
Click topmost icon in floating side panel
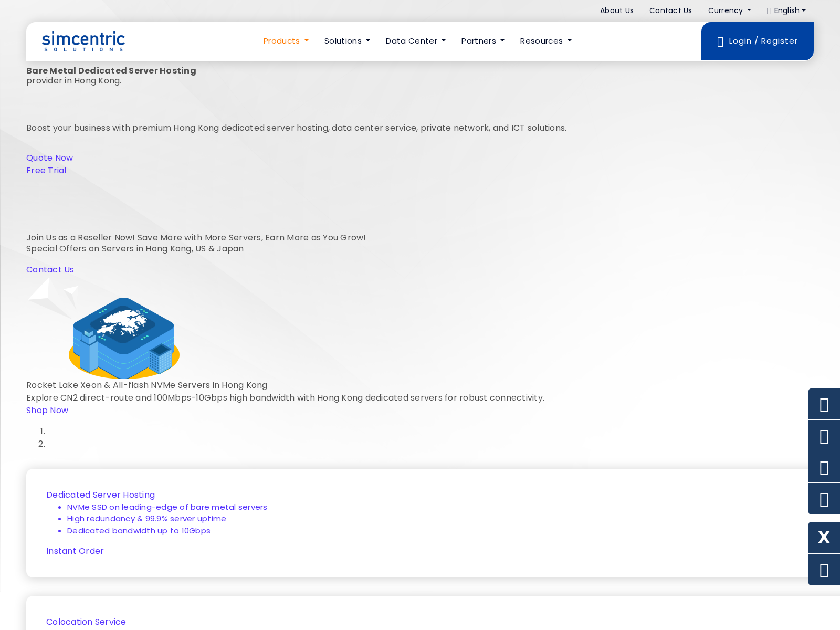tap(824, 404)
